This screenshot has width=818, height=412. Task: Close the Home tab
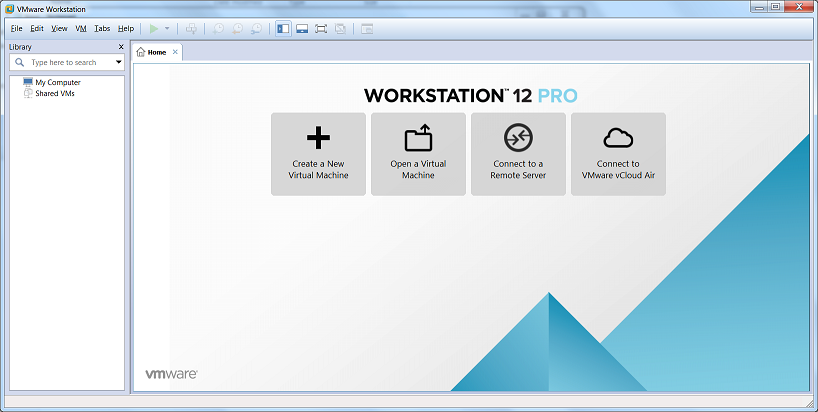pyautogui.click(x=175, y=52)
